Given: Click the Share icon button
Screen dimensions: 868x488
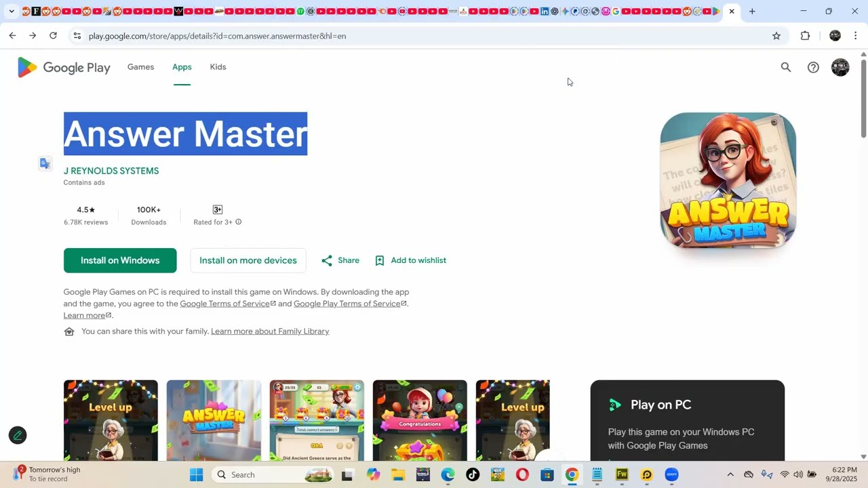Looking at the screenshot, I should point(340,260).
